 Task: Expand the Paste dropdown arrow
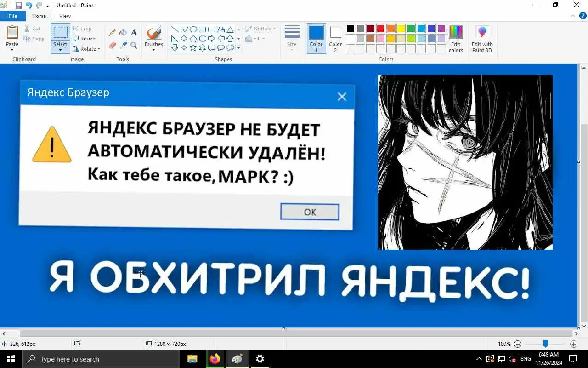point(12,50)
